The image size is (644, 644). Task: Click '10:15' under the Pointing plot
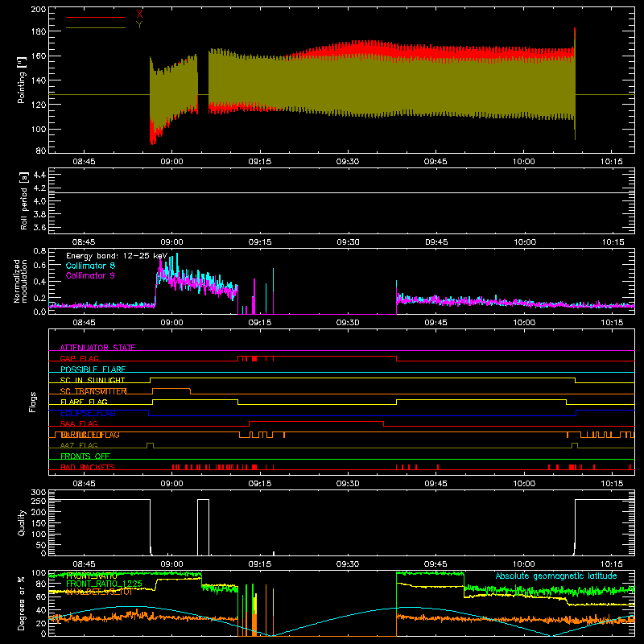click(x=612, y=162)
